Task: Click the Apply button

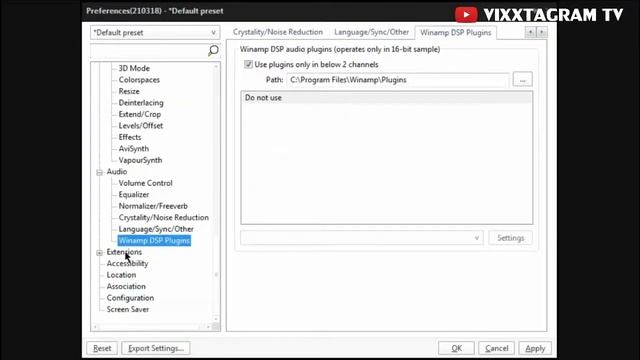Action: click(x=535, y=348)
